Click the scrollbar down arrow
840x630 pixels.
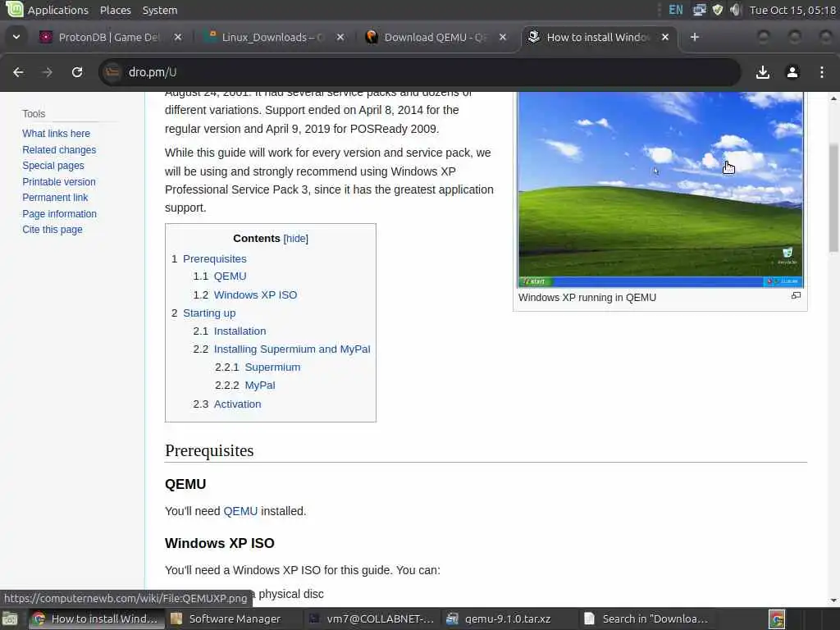tap(833, 600)
